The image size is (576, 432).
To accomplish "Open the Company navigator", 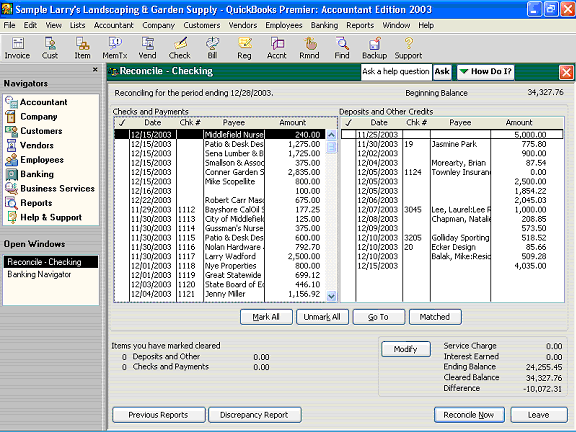I will pyautogui.click(x=32, y=116).
